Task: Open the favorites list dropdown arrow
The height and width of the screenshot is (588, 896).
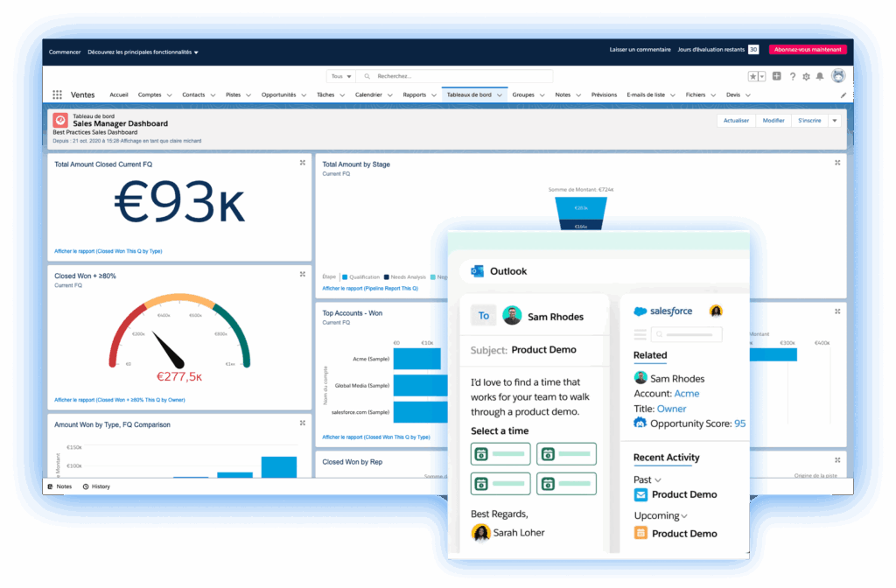Action: click(762, 76)
